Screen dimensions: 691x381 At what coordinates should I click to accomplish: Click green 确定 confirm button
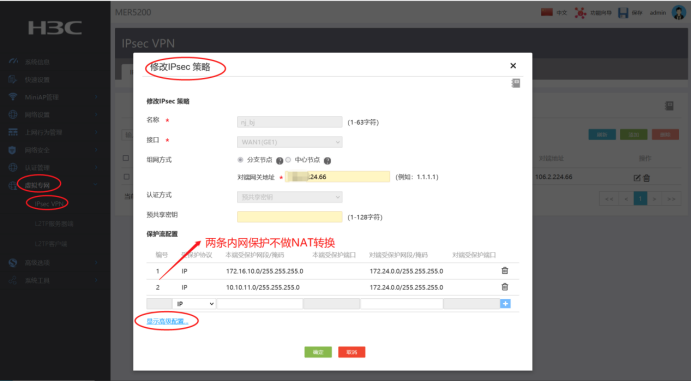pyautogui.click(x=318, y=352)
